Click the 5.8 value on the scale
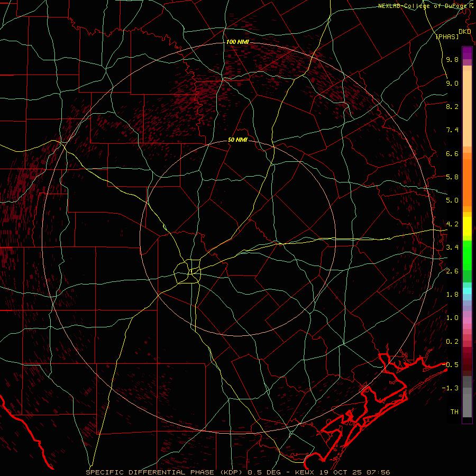476x476 pixels. pyautogui.click(x=452, y=177)
